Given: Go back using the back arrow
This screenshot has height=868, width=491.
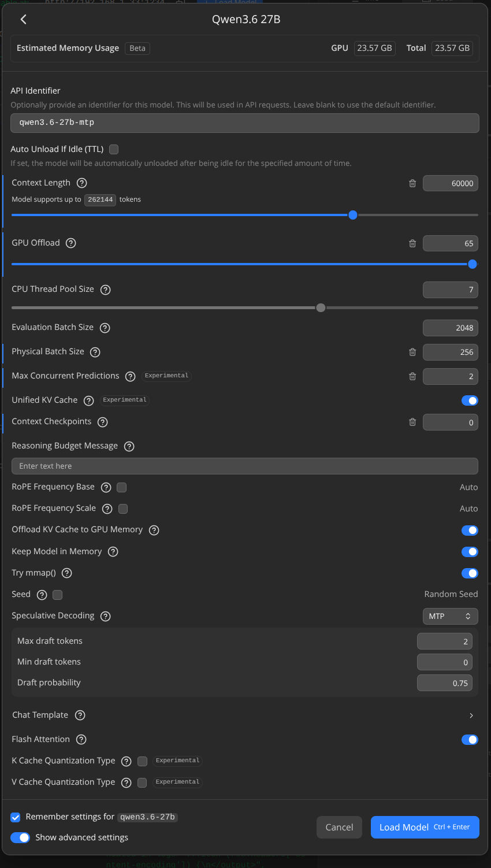Looking at the screenshot, I should pos(23,19).
